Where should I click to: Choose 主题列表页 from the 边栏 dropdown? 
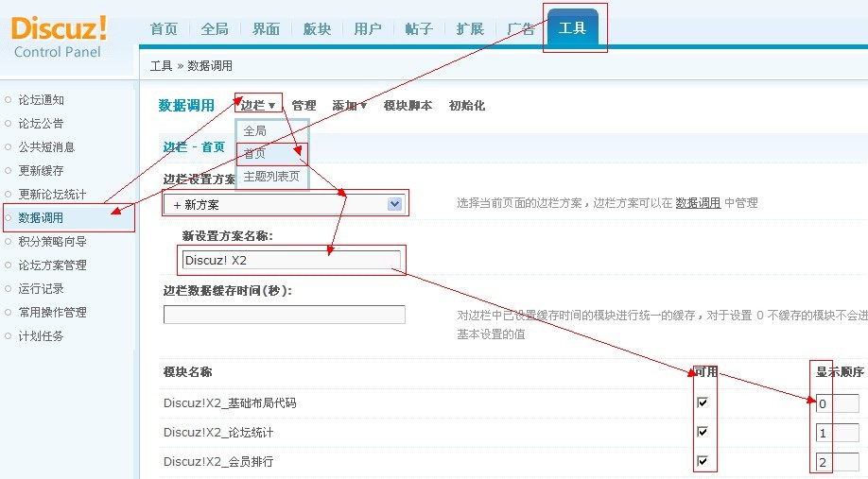coord(271,177)
